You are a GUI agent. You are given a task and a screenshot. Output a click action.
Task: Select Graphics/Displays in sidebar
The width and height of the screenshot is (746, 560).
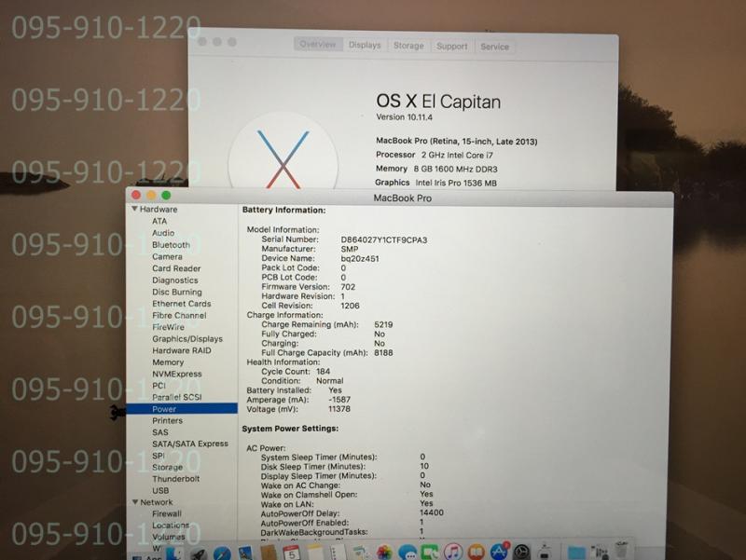(x=187, y=338)
